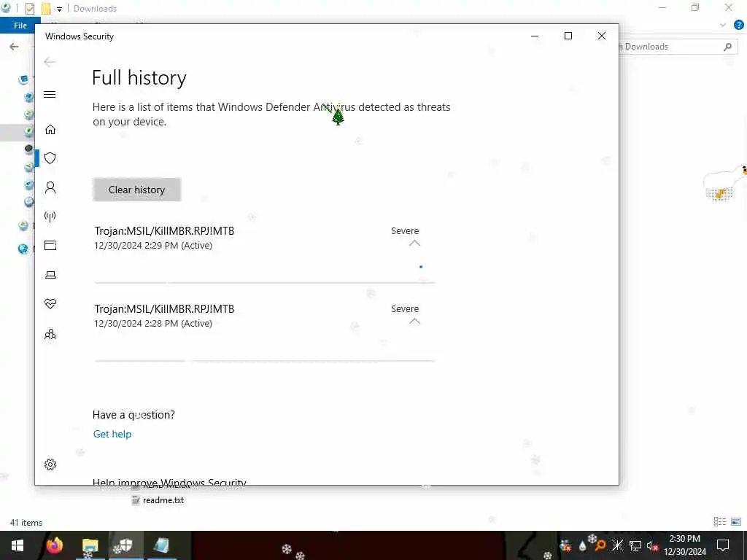The height and width of the screenshot is (560, 747).
Task: Click the Windows Security back arrow
Action: click(x=50, y=62)
